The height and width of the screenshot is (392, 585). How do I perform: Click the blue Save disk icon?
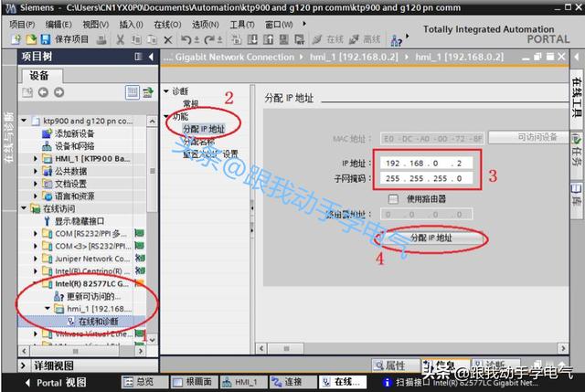point(46,39)
